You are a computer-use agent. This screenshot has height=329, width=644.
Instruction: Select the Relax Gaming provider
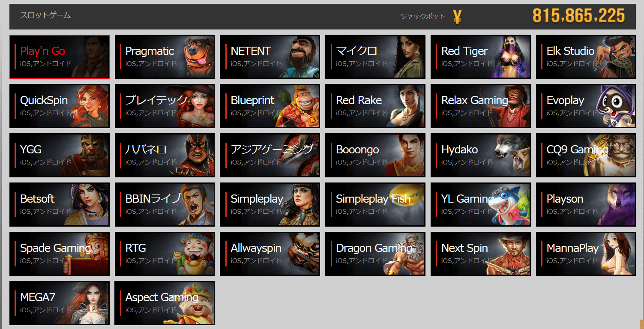tap(481, 106)
